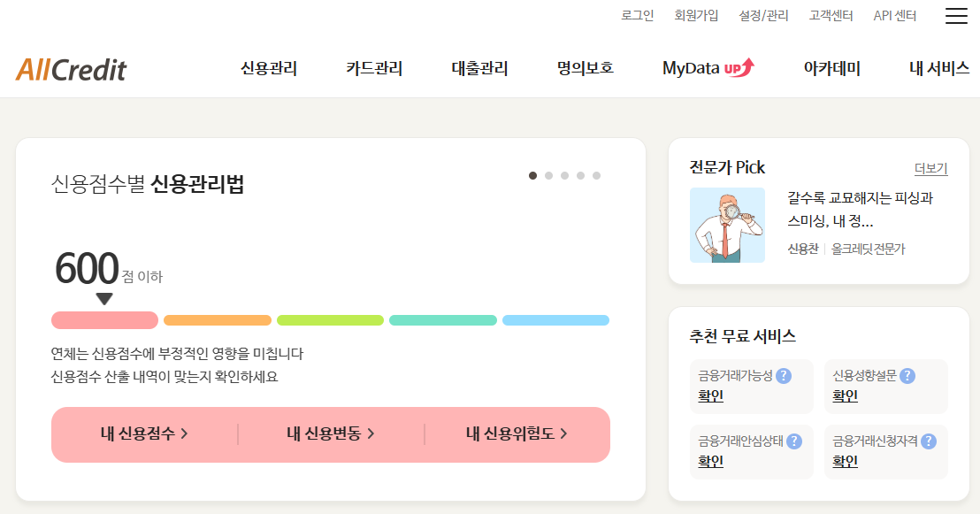Click the second carousel dot

[549, 175]
